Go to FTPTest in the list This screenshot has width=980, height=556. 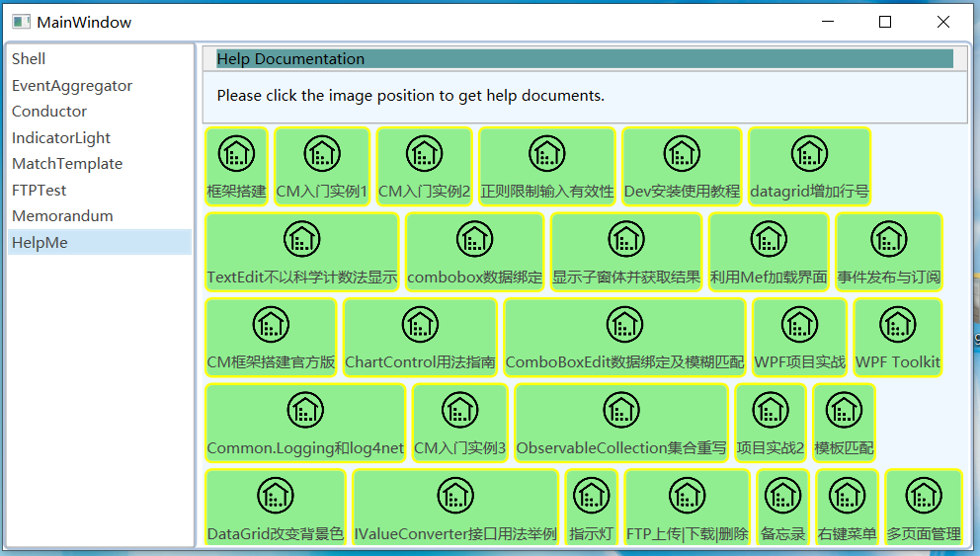tap(100, 190)
